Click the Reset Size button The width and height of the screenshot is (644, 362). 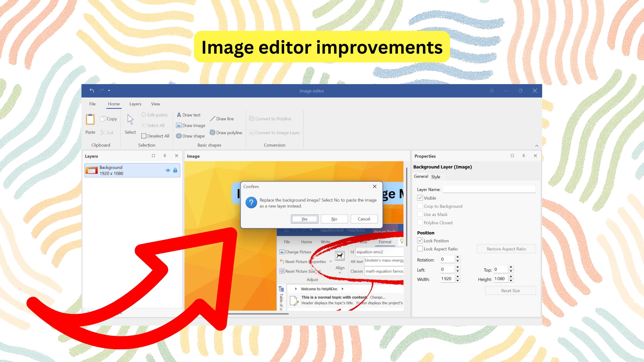coord(510,291)
